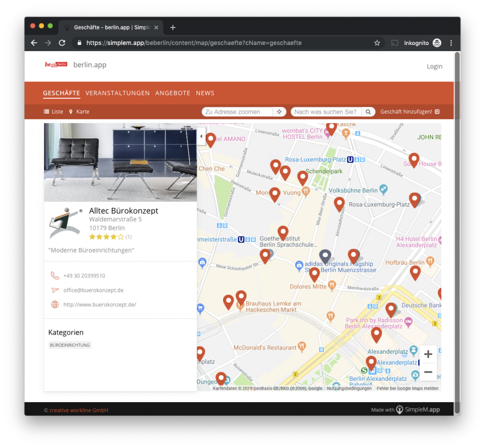Click the Inkognito profile icon
Image resolution: width=485 pixels, height=448 pixels.
pyautogui.click(x=437, y=43)
